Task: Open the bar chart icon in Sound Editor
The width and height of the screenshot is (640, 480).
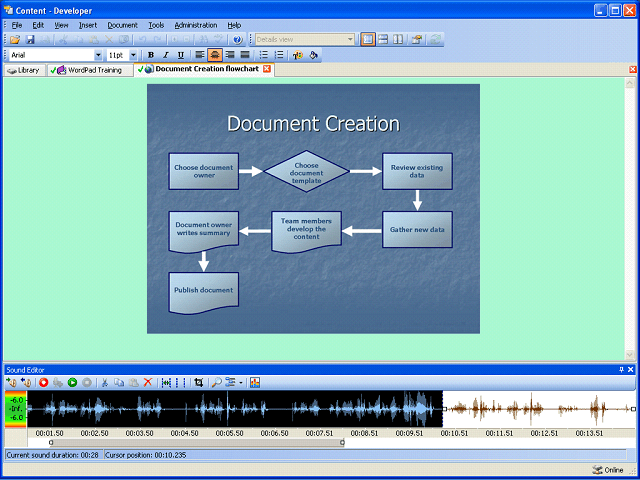Action: point(255,382)
